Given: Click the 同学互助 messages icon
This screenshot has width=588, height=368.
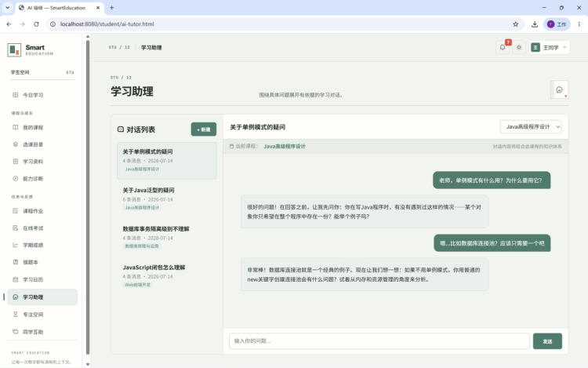Looking at the screenshot, I should tap(16, 332).
